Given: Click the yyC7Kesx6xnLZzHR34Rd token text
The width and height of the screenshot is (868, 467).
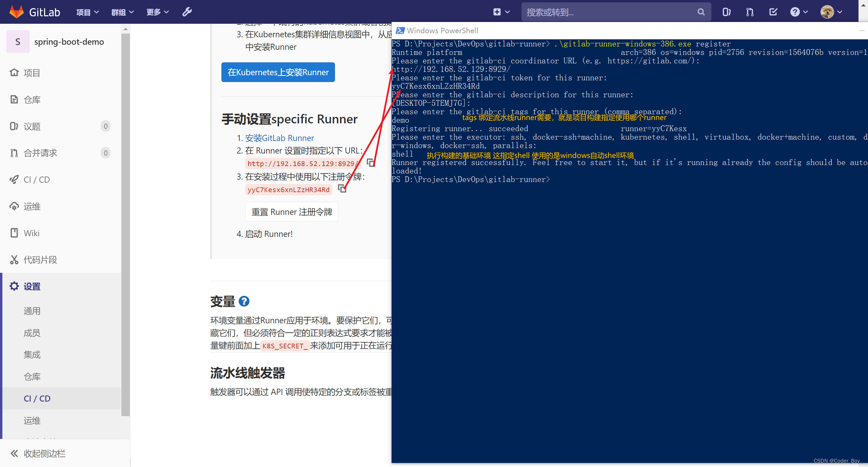Looking at the screenshot, I should point(288,190).
